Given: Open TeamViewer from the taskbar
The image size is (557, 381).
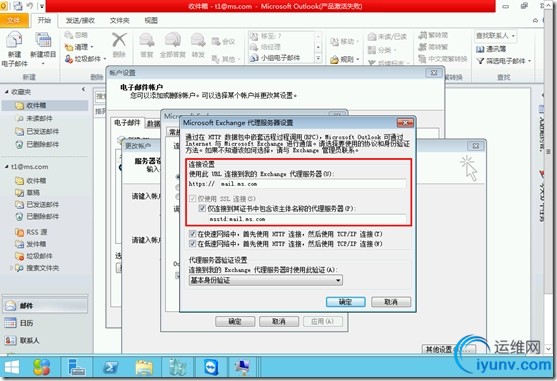Looking at the screenshot, I should click(211, 368).
